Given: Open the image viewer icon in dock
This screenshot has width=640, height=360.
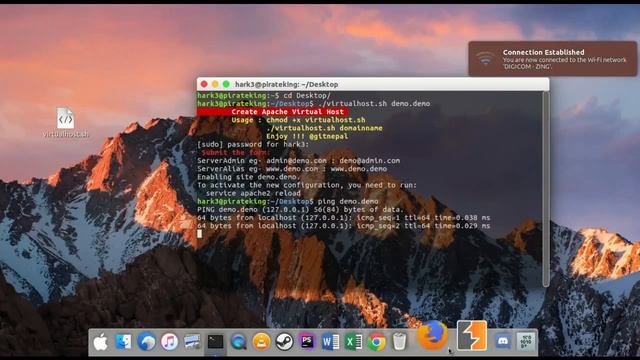Looking at the screenshot, I should click(192, 342).
